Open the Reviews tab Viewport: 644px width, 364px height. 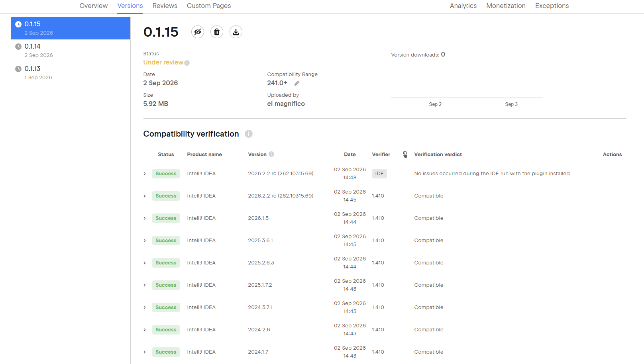(165, 6)
